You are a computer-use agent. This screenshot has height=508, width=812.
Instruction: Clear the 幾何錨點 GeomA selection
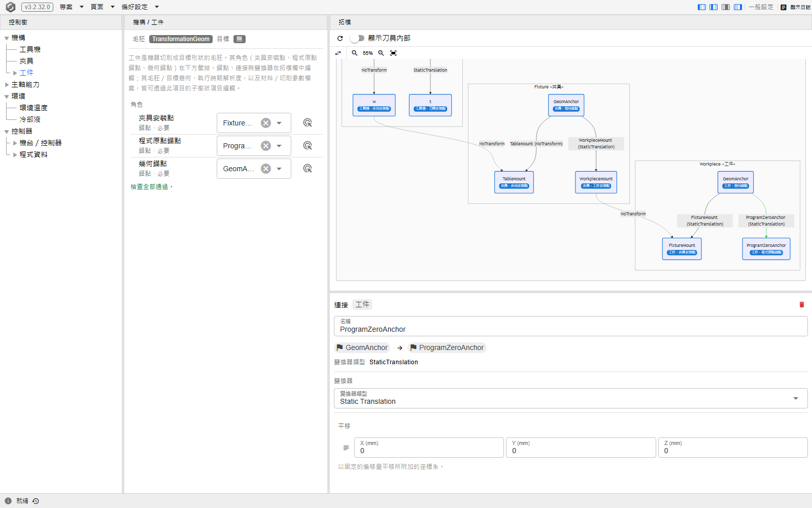266,169
